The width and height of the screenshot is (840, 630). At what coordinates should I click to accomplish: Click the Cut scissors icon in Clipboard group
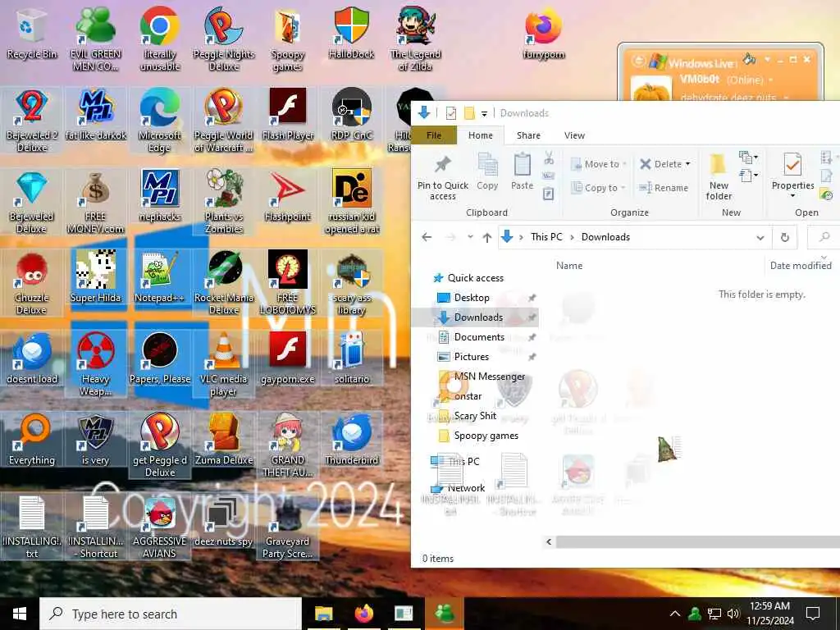coord(549,158)
